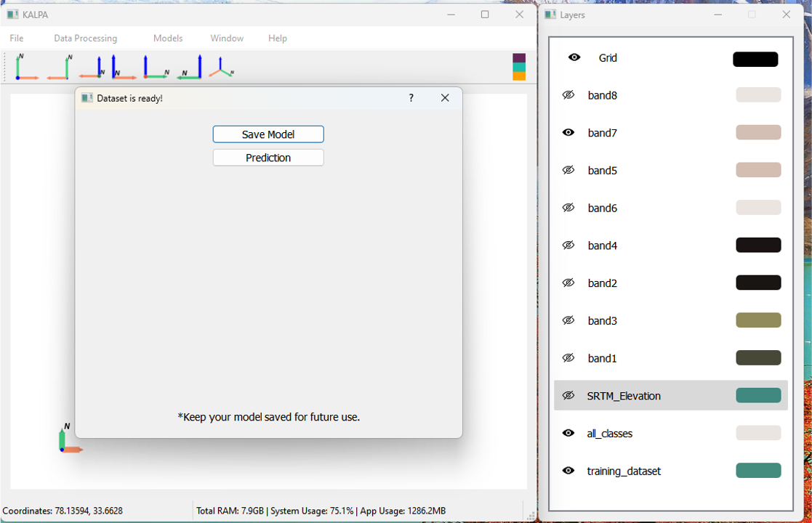
Task: Select the band7 layer name
Action: 602,133
